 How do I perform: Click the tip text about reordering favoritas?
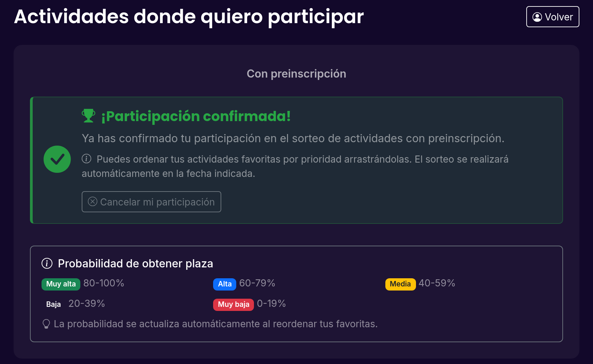[x=216, y=324]
